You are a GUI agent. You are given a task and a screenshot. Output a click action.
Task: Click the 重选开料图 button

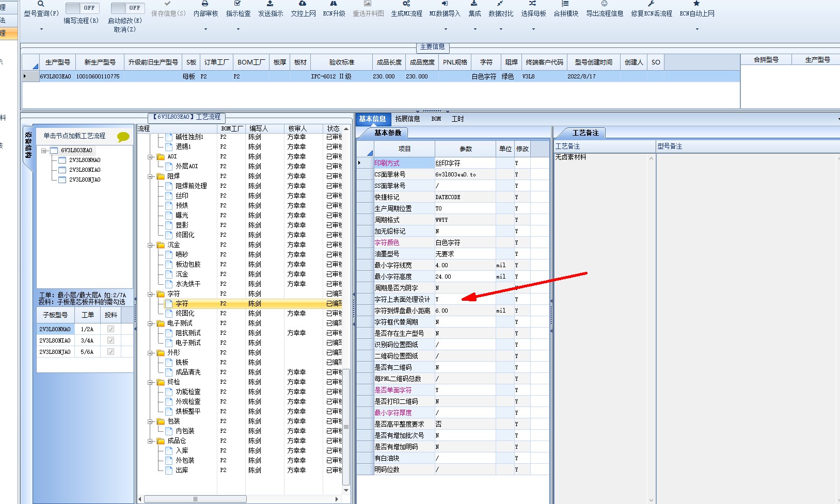[x=368, y=10]
